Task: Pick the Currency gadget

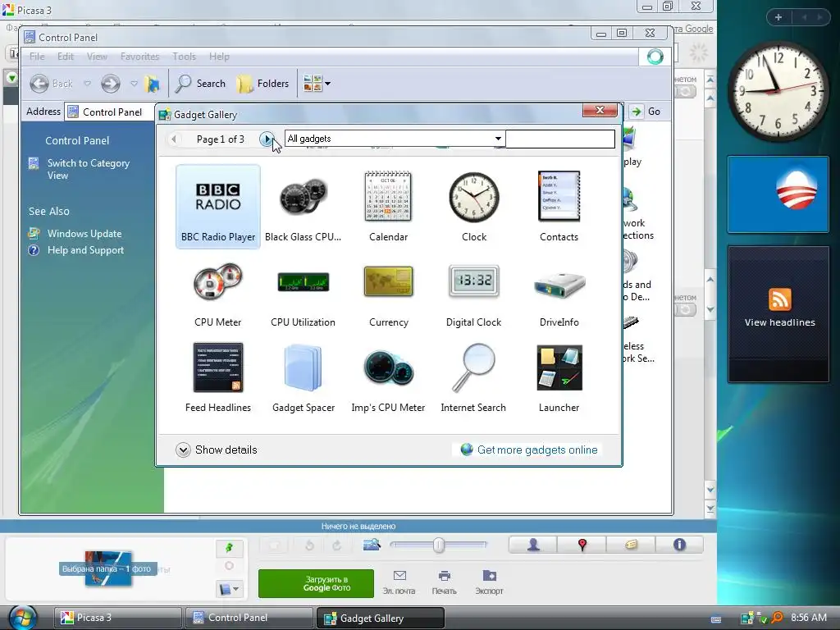Action: [x=388, y=294]
